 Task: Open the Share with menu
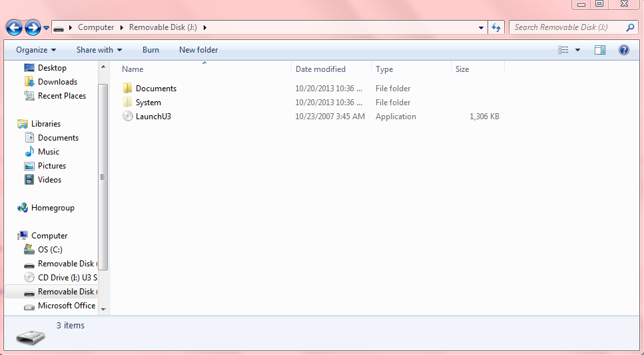99,50
